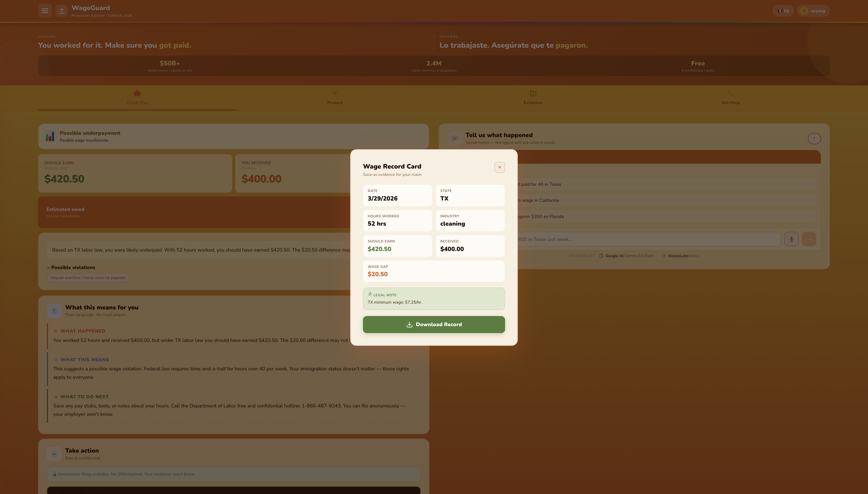Collapse chat with the up arrow icon
868x494 pixels.
click(814, 138)
